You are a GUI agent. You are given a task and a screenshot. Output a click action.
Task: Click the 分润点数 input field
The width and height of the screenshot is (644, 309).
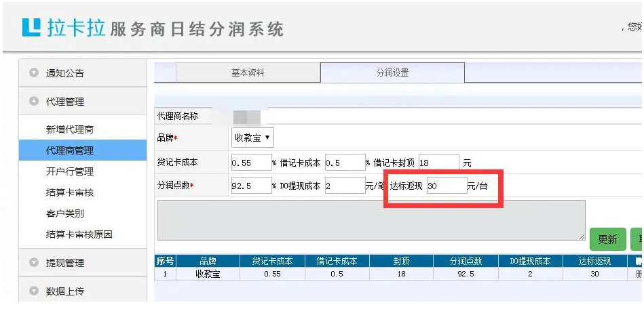[x=251, y=186]
